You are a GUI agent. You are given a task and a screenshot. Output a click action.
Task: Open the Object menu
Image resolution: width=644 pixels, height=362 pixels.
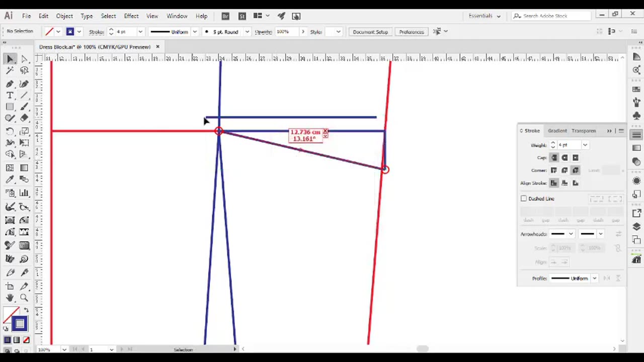pos(64,16)
